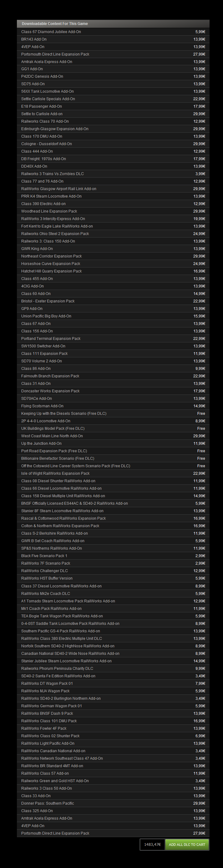This screenshot has height=868, width=223.
Task: Open RailWorks 3 Intercity-Express Add-On
Action: (x=113, y=219)
